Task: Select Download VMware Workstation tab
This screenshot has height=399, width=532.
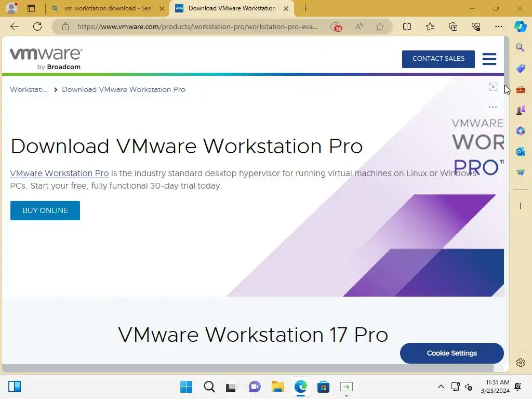Action: tap(232, 8)
